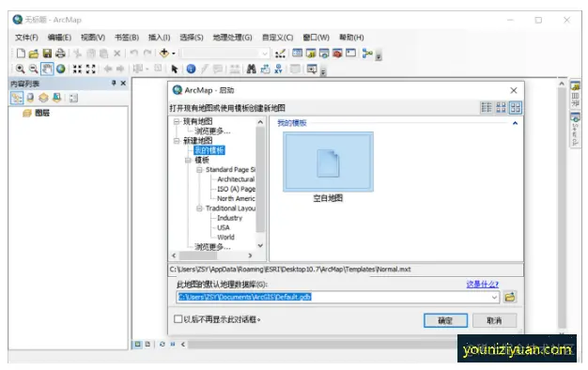Select the 空白地图 blank map thumbnail
This screenshot has width=588, height=370.
[x=328, y=162]
